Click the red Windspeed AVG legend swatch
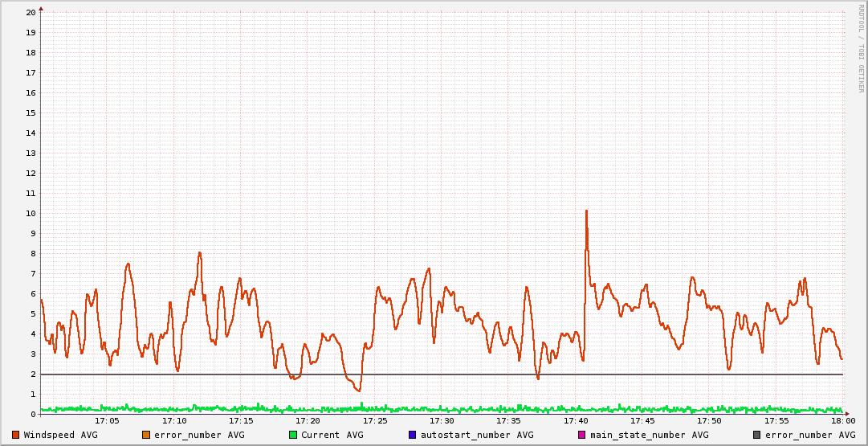The width and height of the screenshot is (868, 446). click(15, 435)
